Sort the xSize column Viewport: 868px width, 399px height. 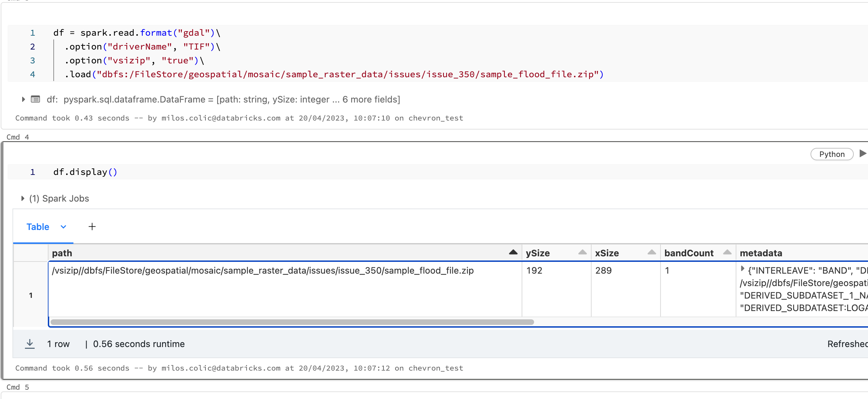click(x=651, y=253)
